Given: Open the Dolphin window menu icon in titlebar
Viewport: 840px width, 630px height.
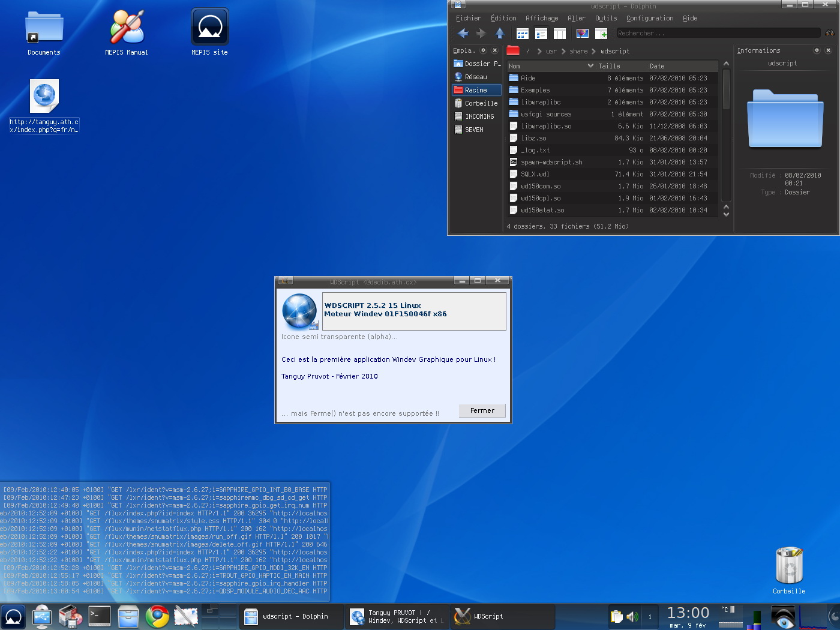Looking at the screenshot, I should 458,5.
